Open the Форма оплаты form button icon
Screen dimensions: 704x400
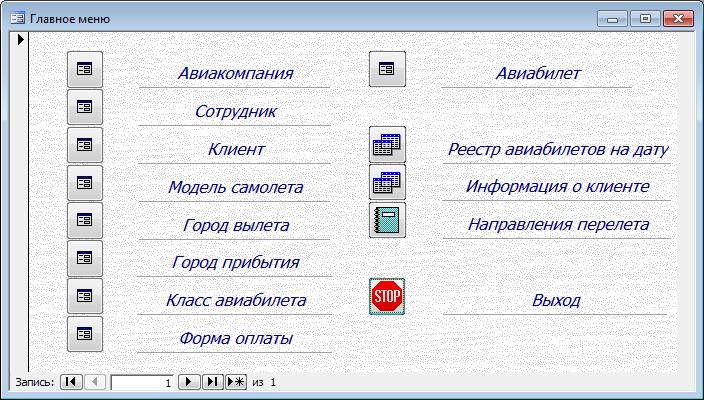click(85, 334)
